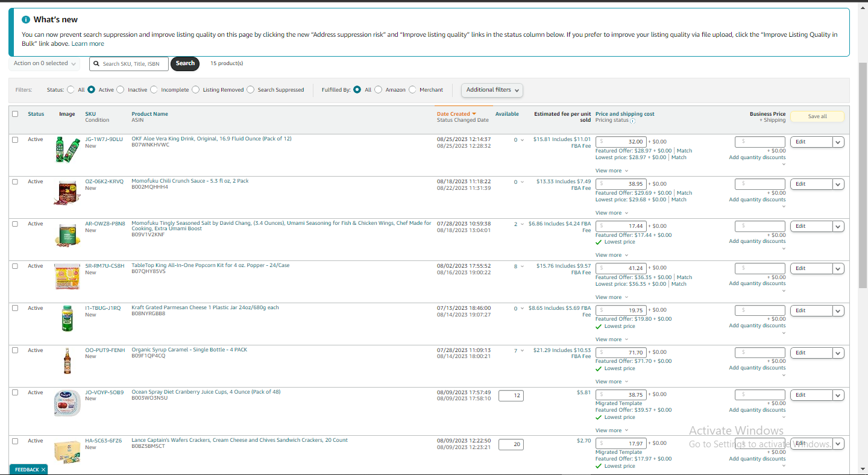
Task: Edit available quantity 20 for Lance Captain's Wafers
Action: (511, 444)
